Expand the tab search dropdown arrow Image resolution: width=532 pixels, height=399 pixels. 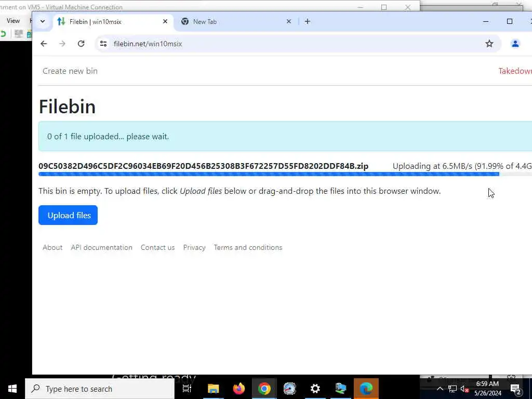coord(43,21)
